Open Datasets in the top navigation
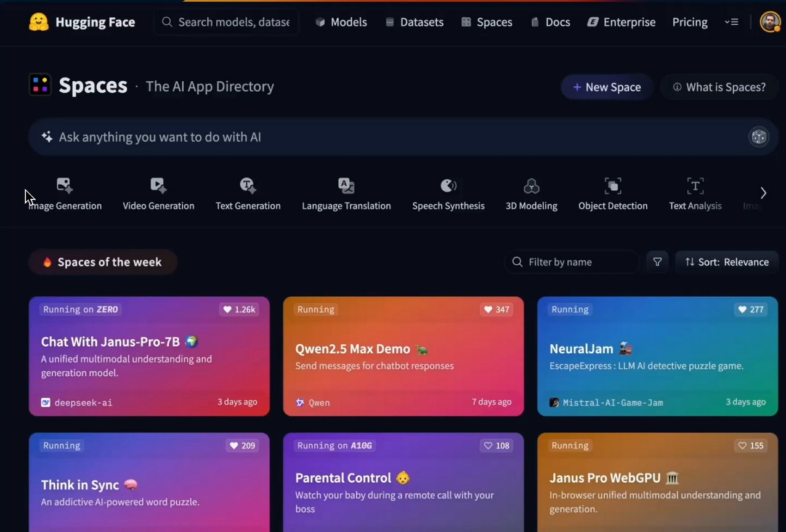Screen dimensions: 786x532 [x=415, y=22]
